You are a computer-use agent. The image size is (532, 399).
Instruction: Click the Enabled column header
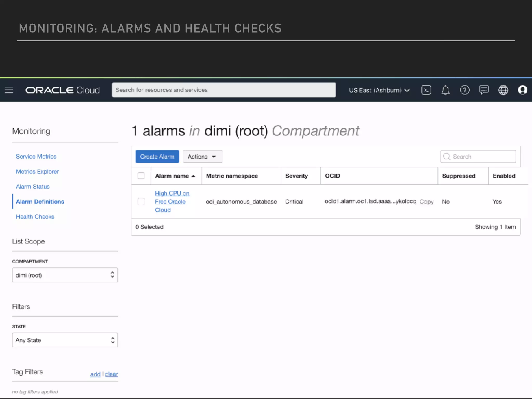click(504, 176)
